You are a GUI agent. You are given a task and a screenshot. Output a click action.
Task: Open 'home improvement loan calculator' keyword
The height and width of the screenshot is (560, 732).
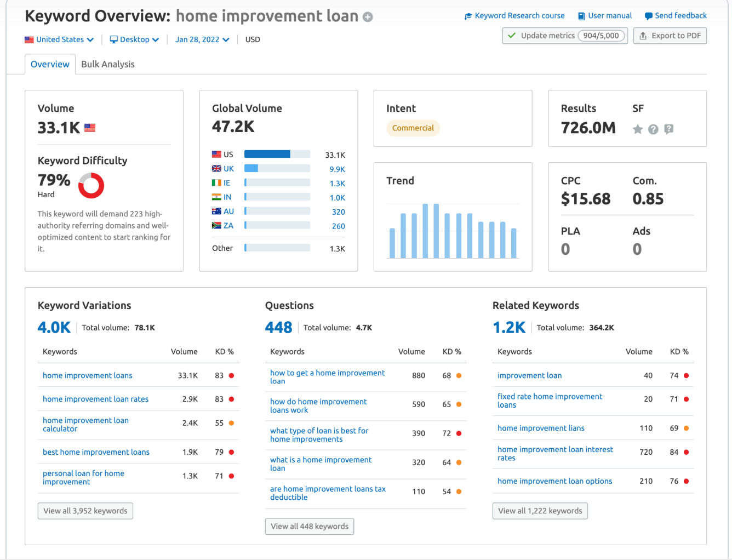[x=86, y=425]
